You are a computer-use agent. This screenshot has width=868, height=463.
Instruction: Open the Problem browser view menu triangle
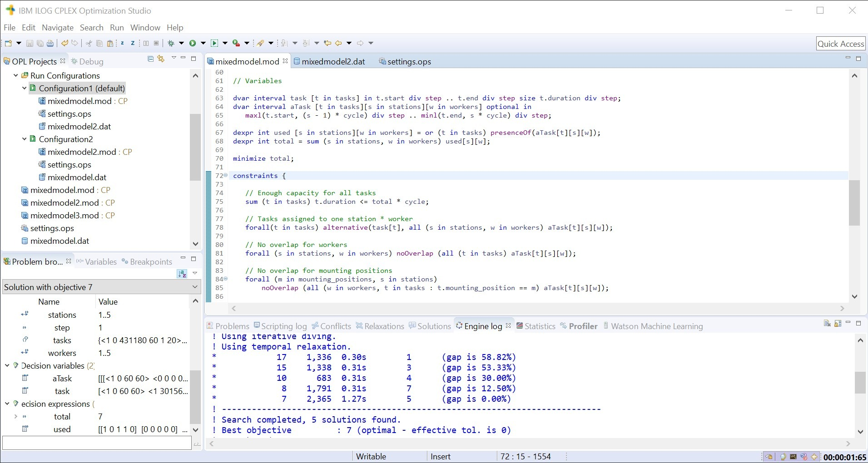[195, 273]
